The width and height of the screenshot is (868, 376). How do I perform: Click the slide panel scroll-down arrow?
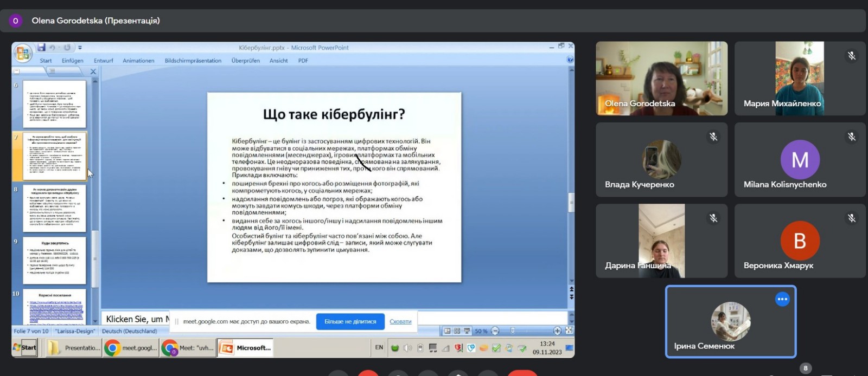click(x=95, y=321)
